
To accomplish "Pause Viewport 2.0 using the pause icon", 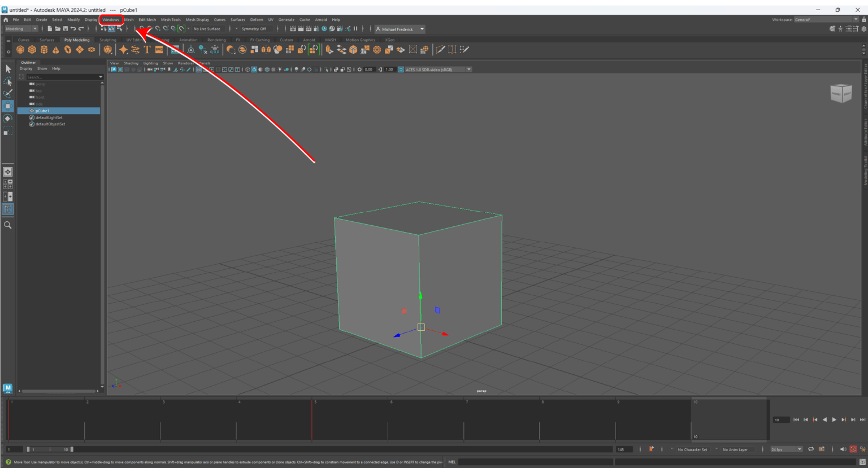I will point(355,29).
